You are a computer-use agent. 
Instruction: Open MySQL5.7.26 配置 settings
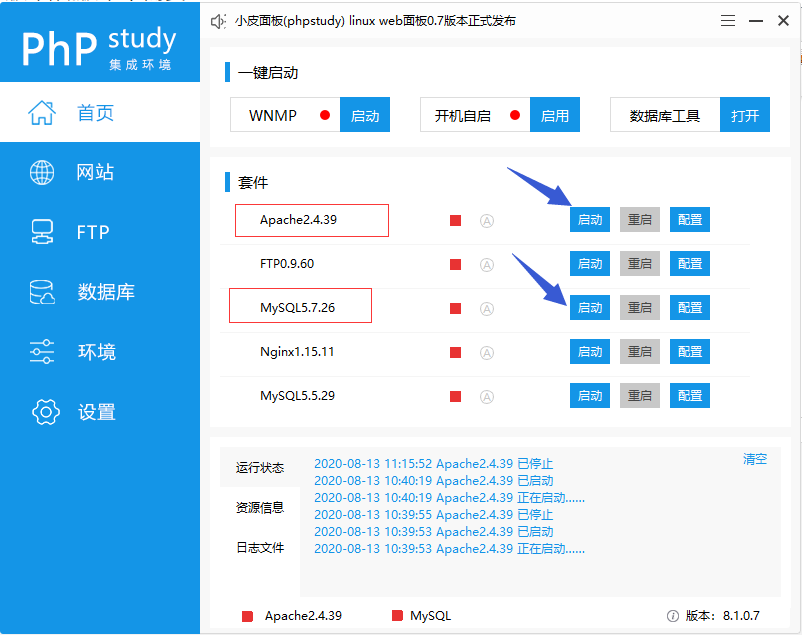pyautogui.click(x=690, y=308)
